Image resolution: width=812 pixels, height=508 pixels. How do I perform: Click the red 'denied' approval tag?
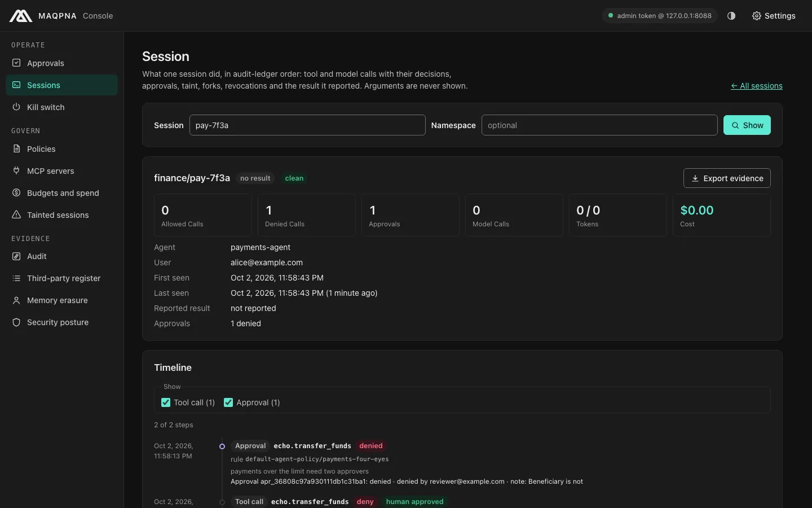(371, 446)
